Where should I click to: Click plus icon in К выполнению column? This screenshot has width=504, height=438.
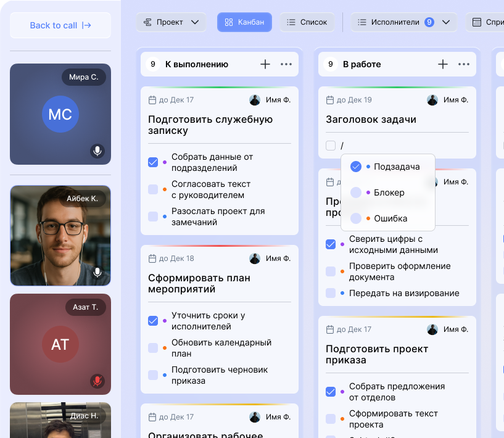(x=265, y=64)
